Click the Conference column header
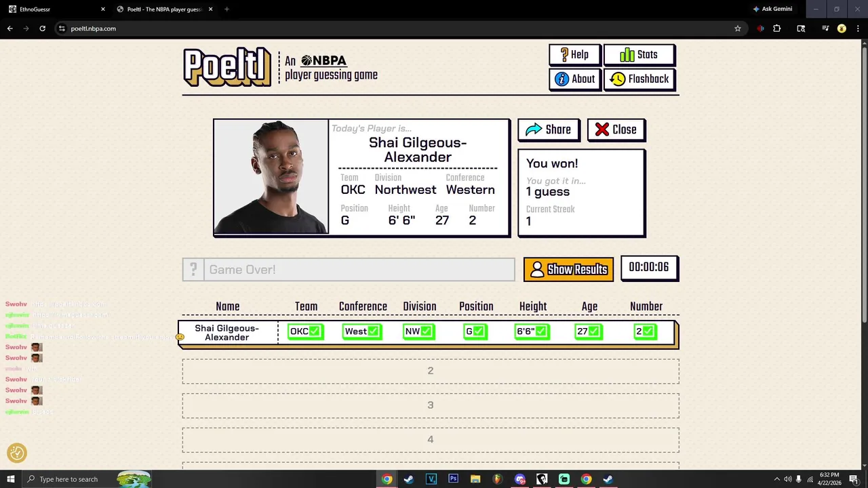Screen dimensions: 868x488 pos(363,306)
